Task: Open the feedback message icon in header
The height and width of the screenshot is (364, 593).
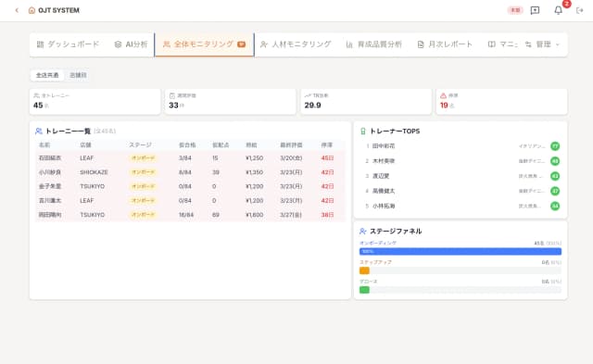Action: coord(535,10)
